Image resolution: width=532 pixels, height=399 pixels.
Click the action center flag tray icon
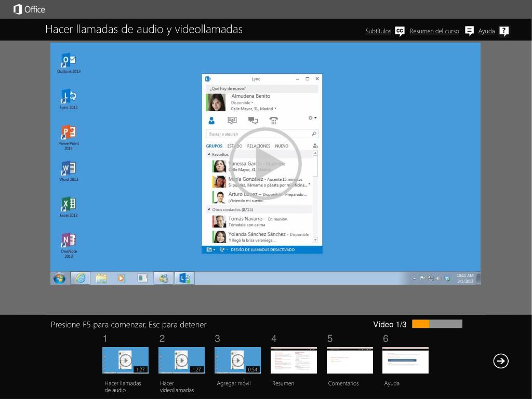pyautogui.click(x=422, y=278)
